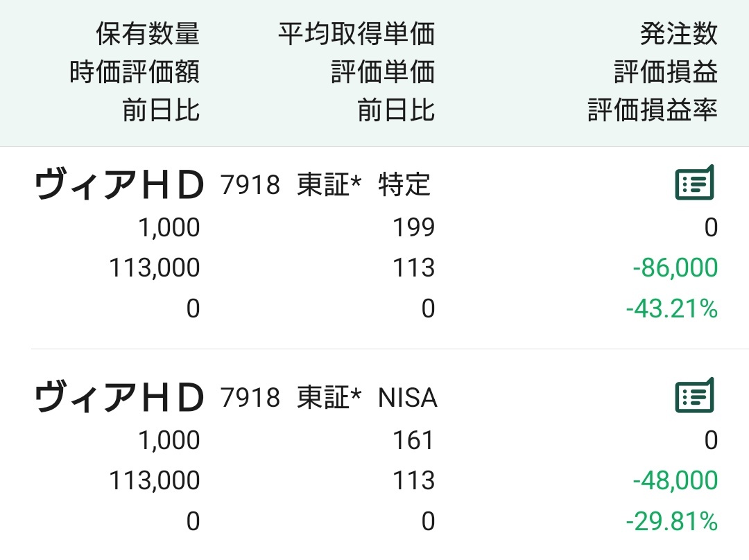Click the -29.81% loss rate value
The height and width of the screenshot is (560, 749).
click(x=671, y=521)
